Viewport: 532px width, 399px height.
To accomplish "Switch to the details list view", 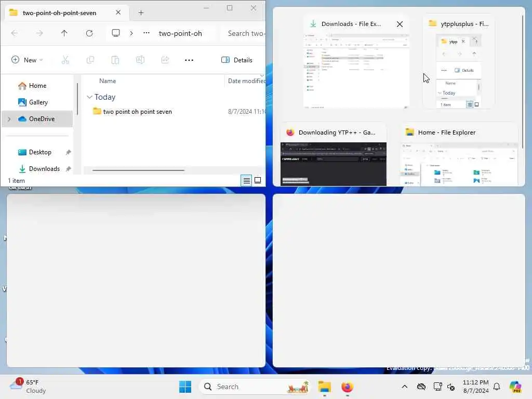I will click(247, 180).
